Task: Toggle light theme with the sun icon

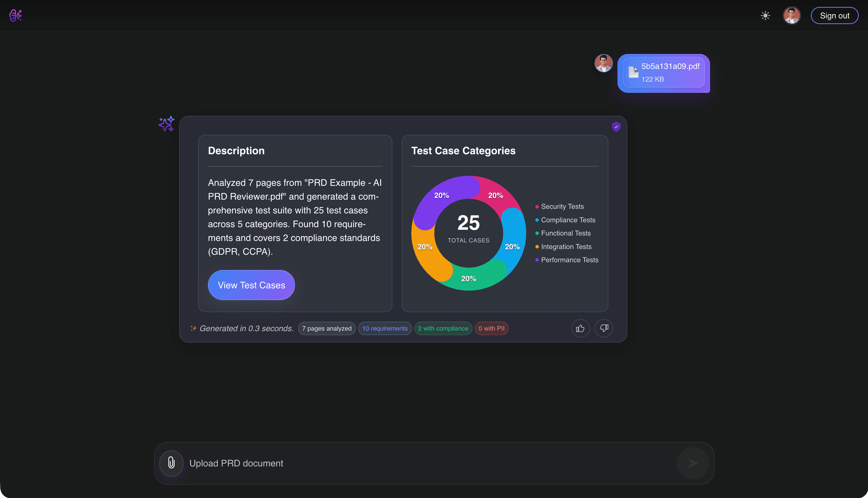Action: (x=765, y=16)
